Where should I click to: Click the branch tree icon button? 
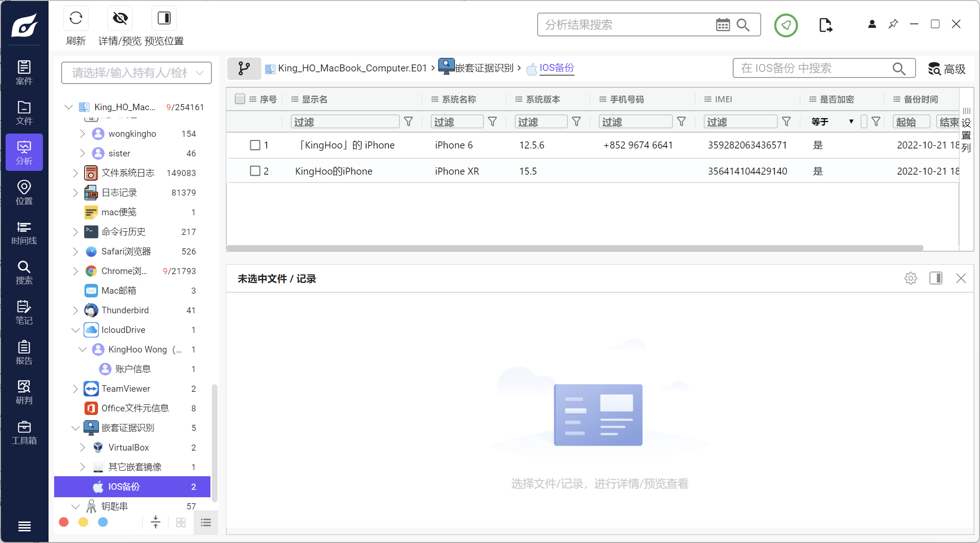(244, 69)
